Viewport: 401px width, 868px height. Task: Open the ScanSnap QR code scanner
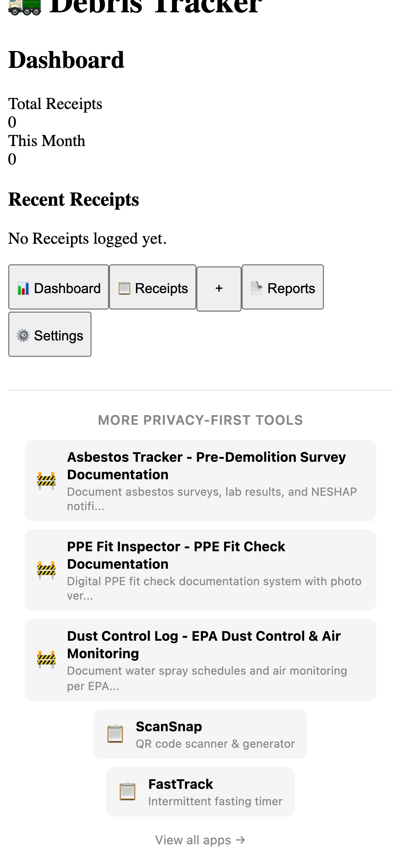coord(200,735)
